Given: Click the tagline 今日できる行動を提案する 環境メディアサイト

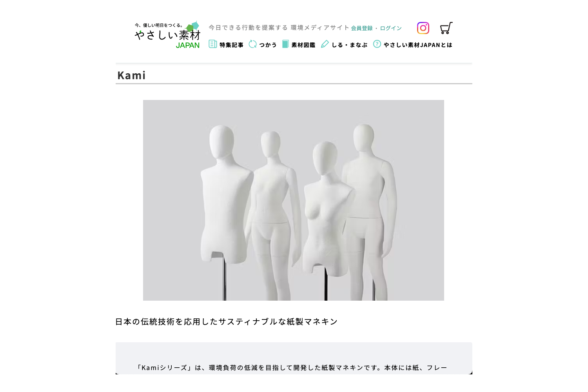Looking at the screenshot, I should click(279, 27).
